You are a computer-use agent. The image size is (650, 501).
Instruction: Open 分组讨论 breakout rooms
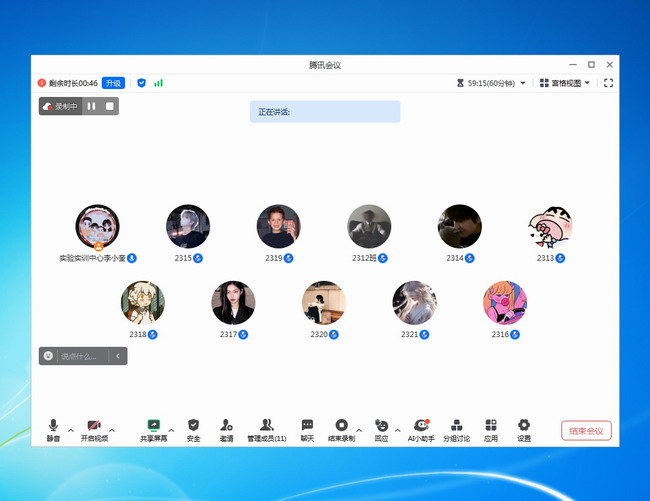tap(457, 426)
